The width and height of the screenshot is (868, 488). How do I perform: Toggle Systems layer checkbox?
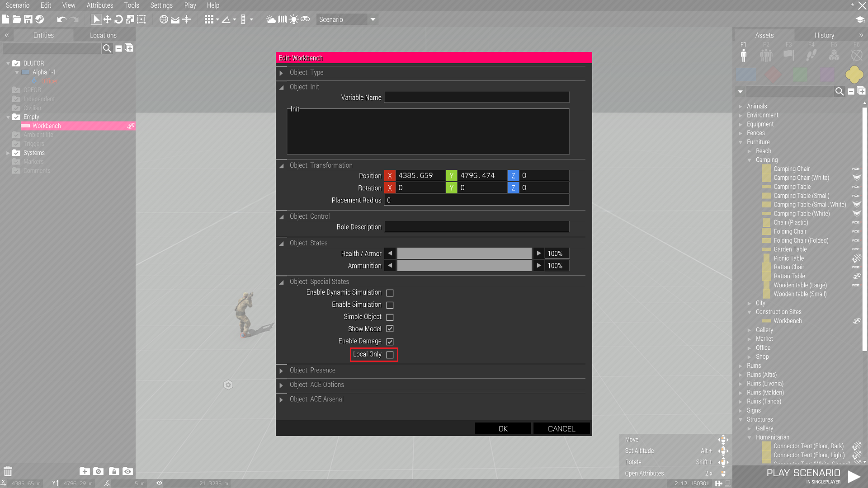[x=16, y=153]
